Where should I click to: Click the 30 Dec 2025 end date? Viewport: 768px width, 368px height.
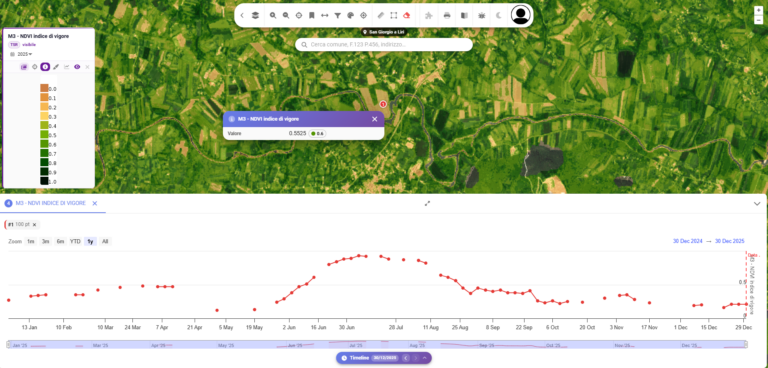click(730, 241)
